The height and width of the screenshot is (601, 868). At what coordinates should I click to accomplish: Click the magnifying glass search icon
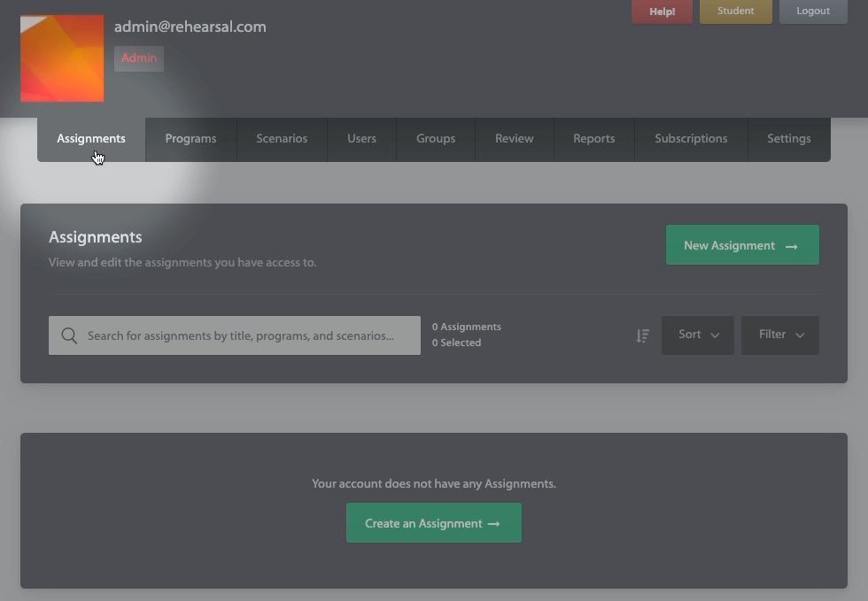(69, 335)
